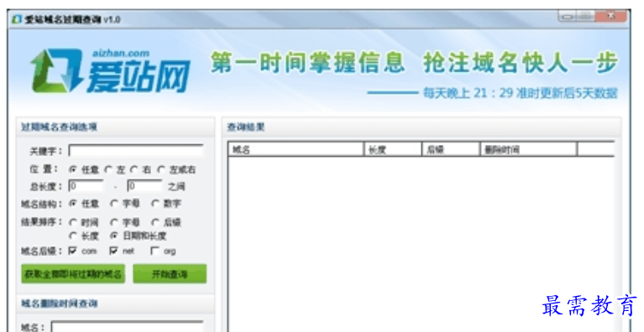Enable the org suffix checkbox
This screenshot has width=644, height=332.
pos(154,251)
